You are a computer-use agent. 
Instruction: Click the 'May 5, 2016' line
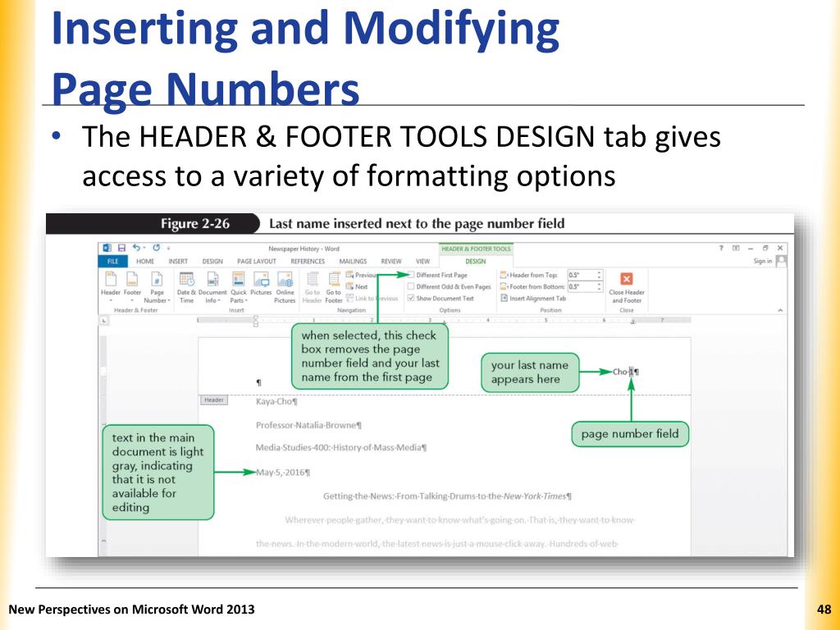[x=283, y=472]
